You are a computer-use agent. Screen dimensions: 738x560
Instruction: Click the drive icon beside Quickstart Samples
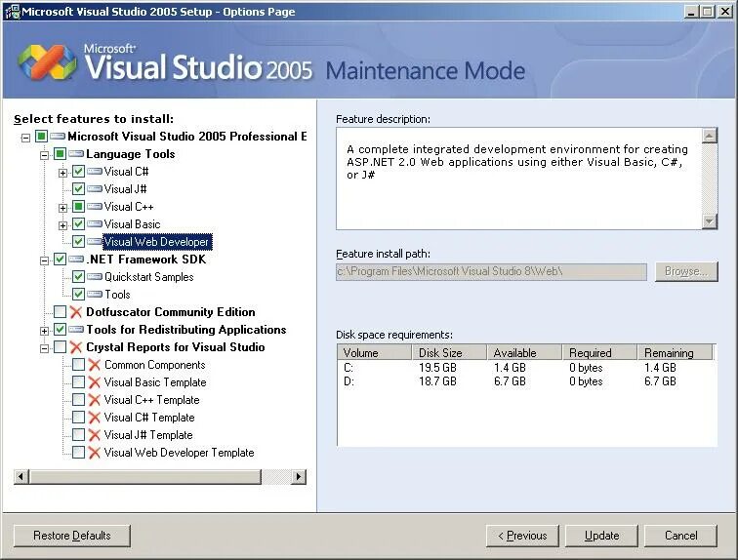95,277
